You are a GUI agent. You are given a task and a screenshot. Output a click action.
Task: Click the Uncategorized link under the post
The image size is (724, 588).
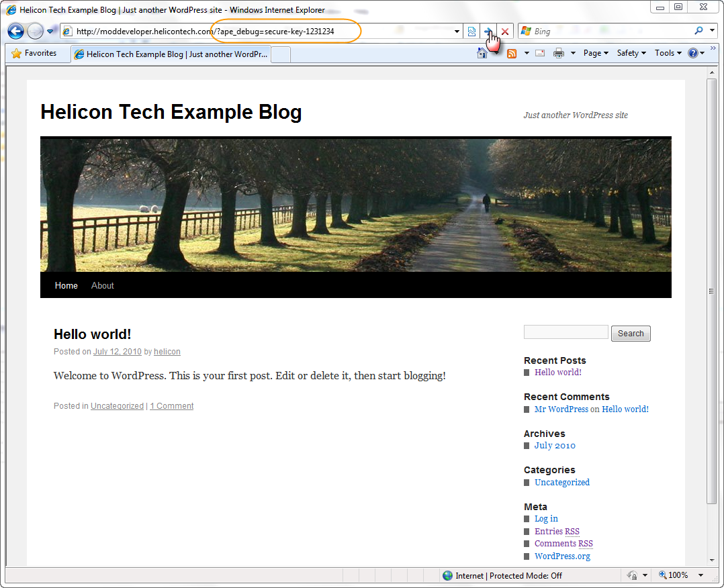[117, 406]
